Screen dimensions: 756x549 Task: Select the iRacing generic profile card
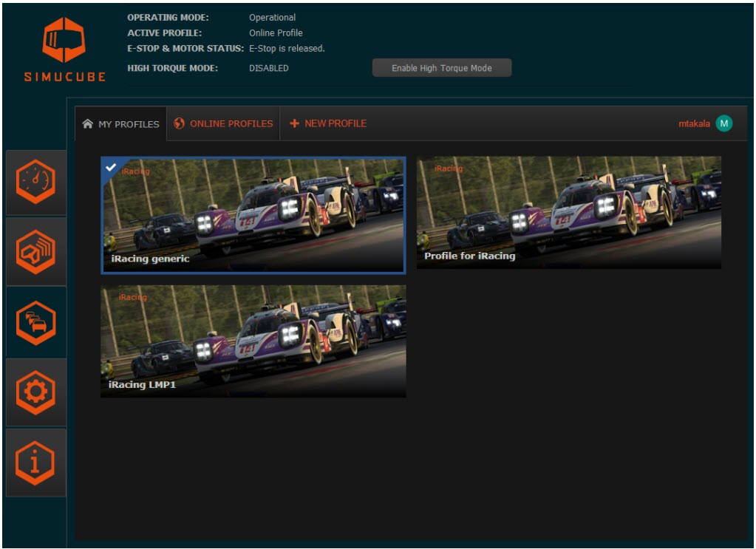click(253, 215)
